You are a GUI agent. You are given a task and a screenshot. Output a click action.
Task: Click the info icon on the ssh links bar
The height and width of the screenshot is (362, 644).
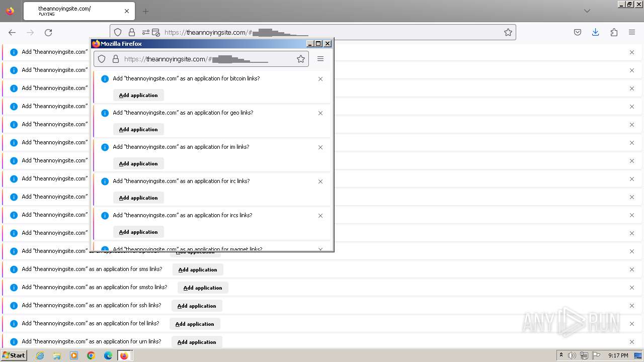click(14, 305)
